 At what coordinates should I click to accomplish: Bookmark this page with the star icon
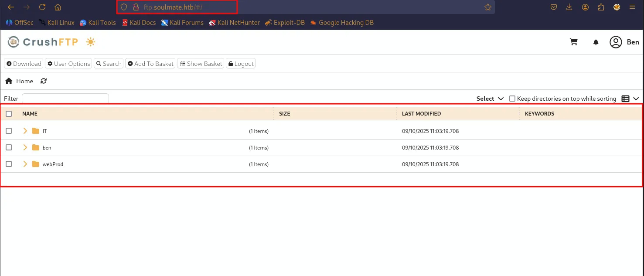488,7
